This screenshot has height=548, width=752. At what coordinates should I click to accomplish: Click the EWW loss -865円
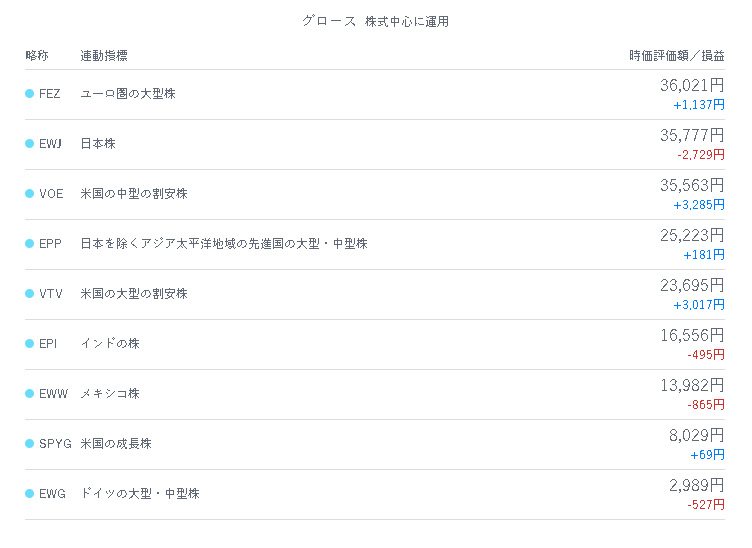coord(705,405)
